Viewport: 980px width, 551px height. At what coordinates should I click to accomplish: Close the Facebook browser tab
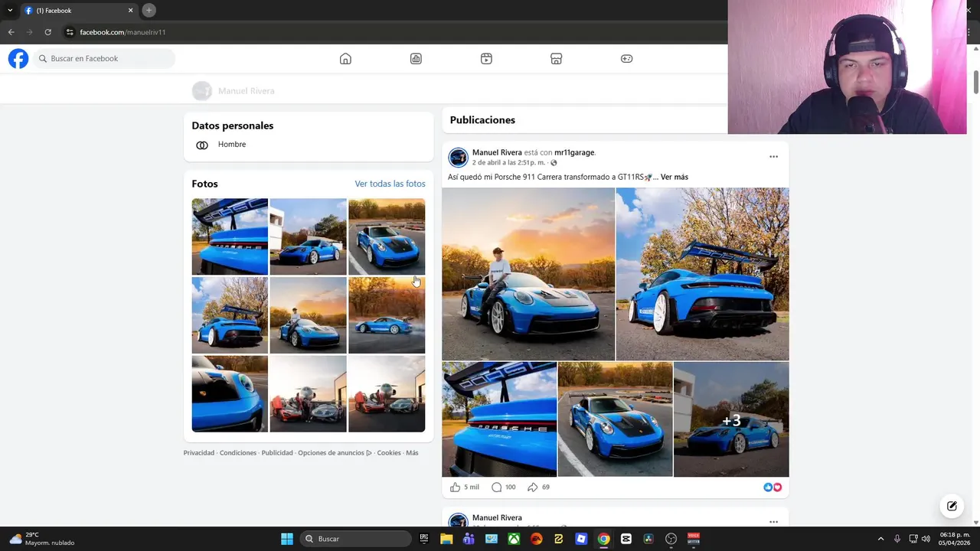pos(130,11)
